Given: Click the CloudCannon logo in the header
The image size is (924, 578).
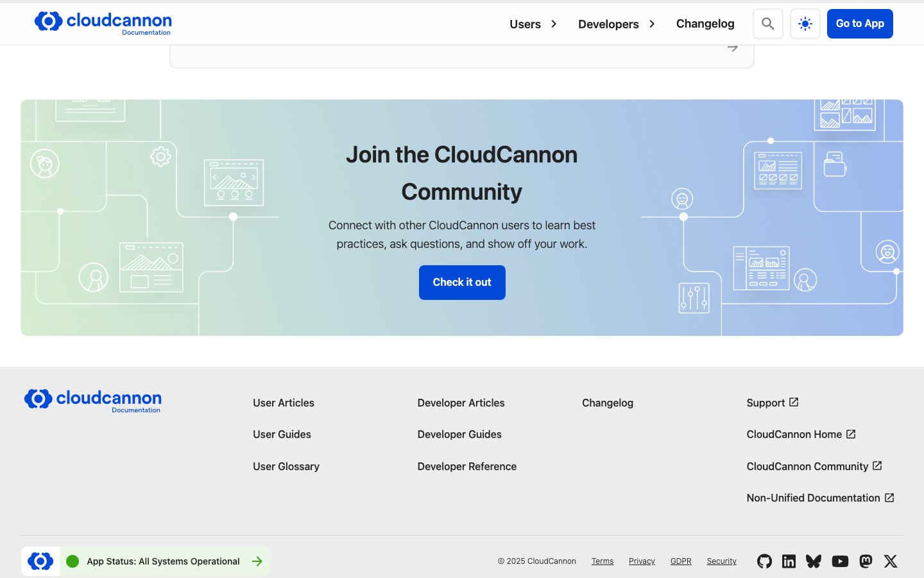Looking at the screenshot, I should (103, 23).
